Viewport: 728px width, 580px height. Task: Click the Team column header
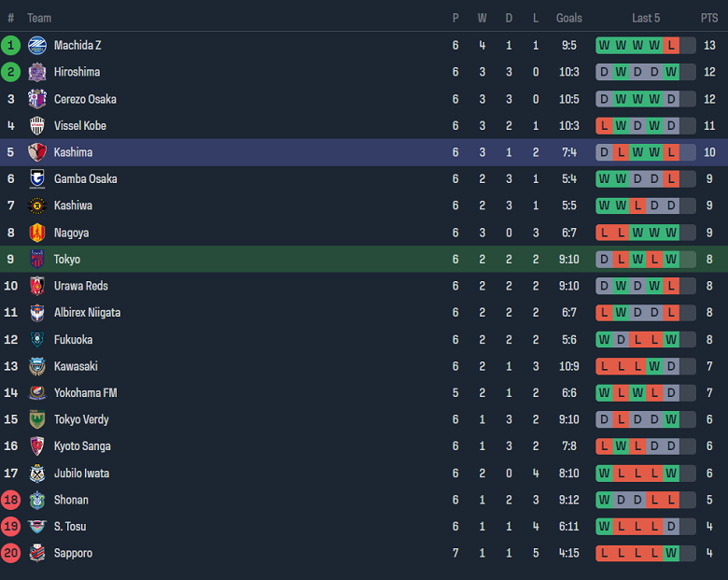click(x=39, y=18)
